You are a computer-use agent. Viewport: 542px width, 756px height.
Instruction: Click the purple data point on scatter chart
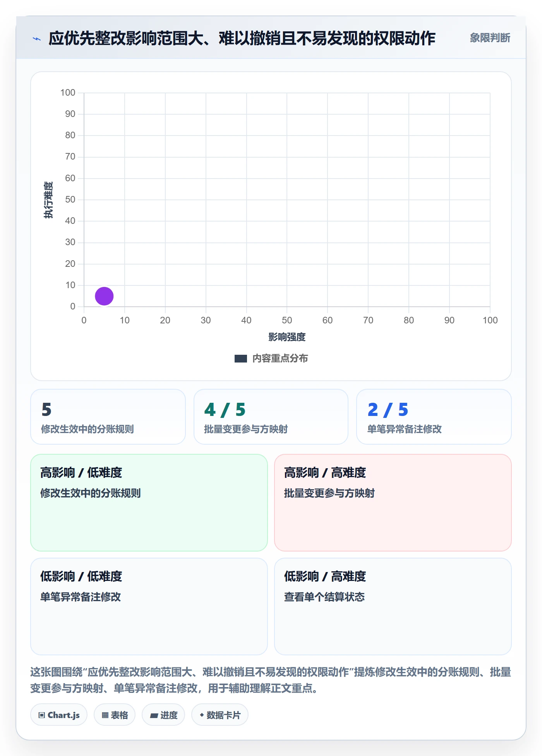[x=104, y=296]
